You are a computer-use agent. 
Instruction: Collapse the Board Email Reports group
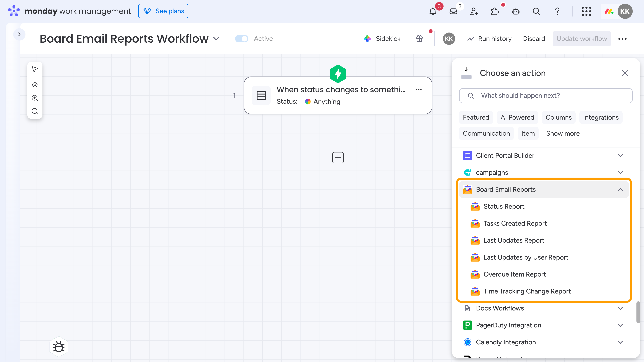click(620, 190)
